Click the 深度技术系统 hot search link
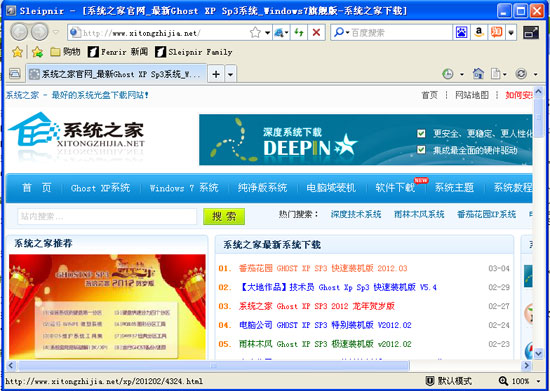The width and height of the screenshot is (550, 391). point(356,214)
